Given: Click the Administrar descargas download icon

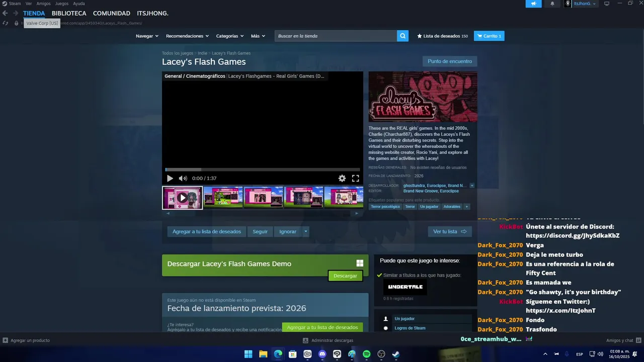Looking at the screenshot, I should [x=305, y=340].
